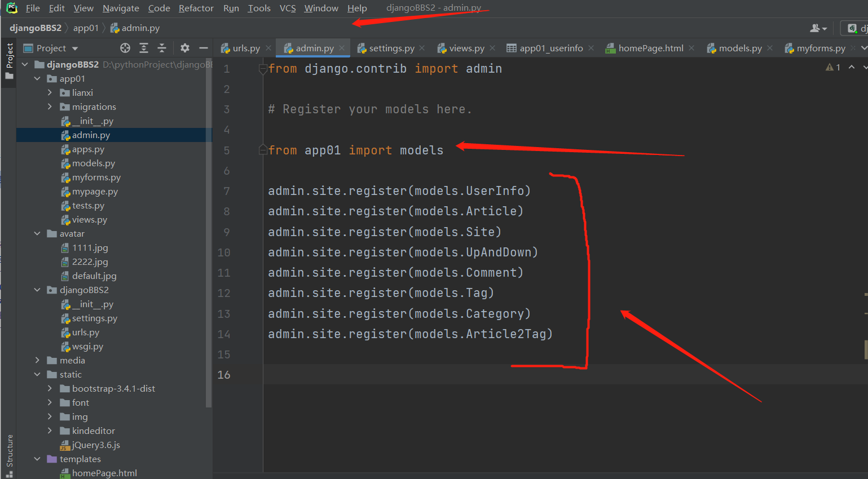Select default.jpg in the avatar folder
Viewport: 868px width, 479px height.
[x=94, y=276]
